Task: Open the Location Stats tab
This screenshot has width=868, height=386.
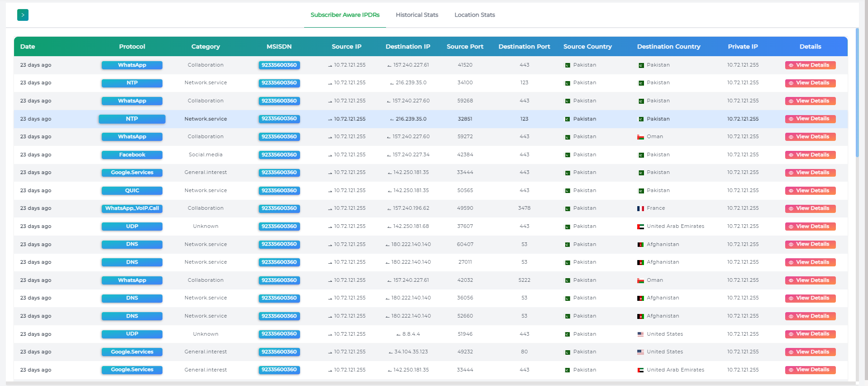Action: click(x=474, y=15)
